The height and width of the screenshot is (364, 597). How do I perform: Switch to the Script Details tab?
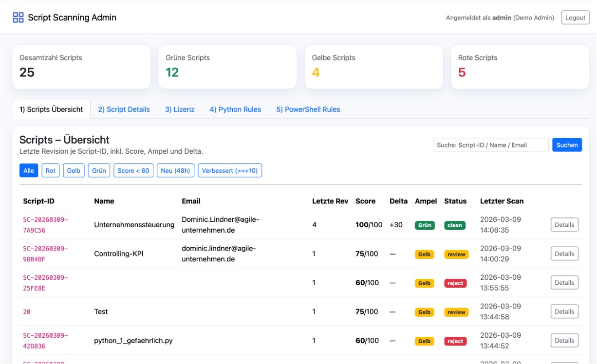point(124,109)
